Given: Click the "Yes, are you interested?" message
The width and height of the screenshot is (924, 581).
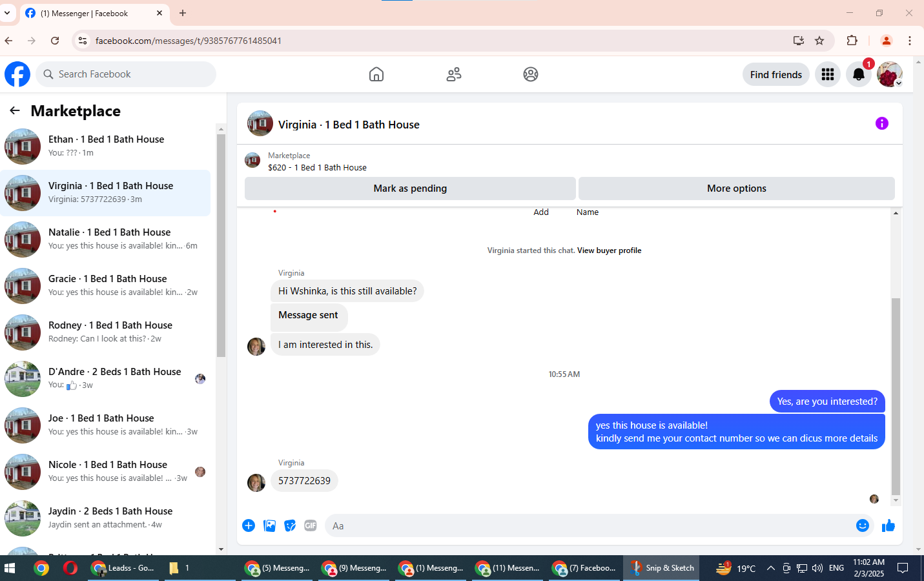Looking at the screenshot, I should 827,402.
